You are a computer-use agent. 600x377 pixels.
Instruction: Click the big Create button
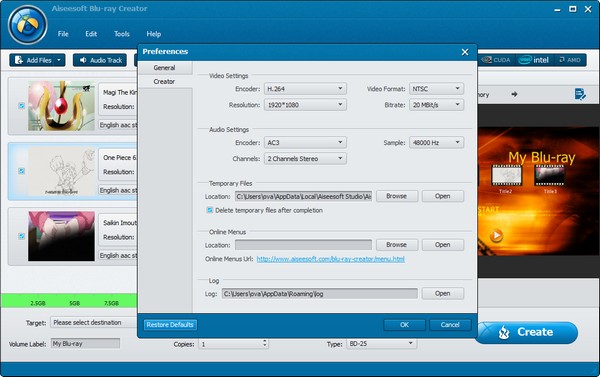527,332
